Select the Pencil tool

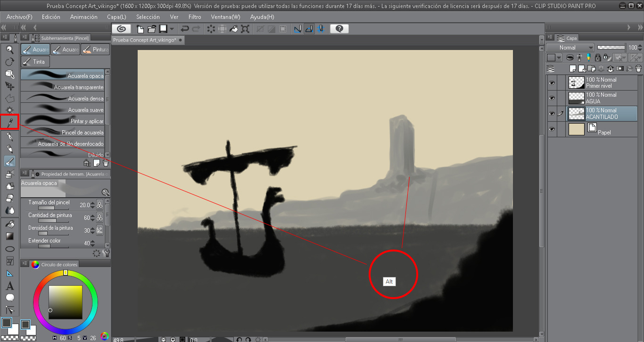(9, 149)
